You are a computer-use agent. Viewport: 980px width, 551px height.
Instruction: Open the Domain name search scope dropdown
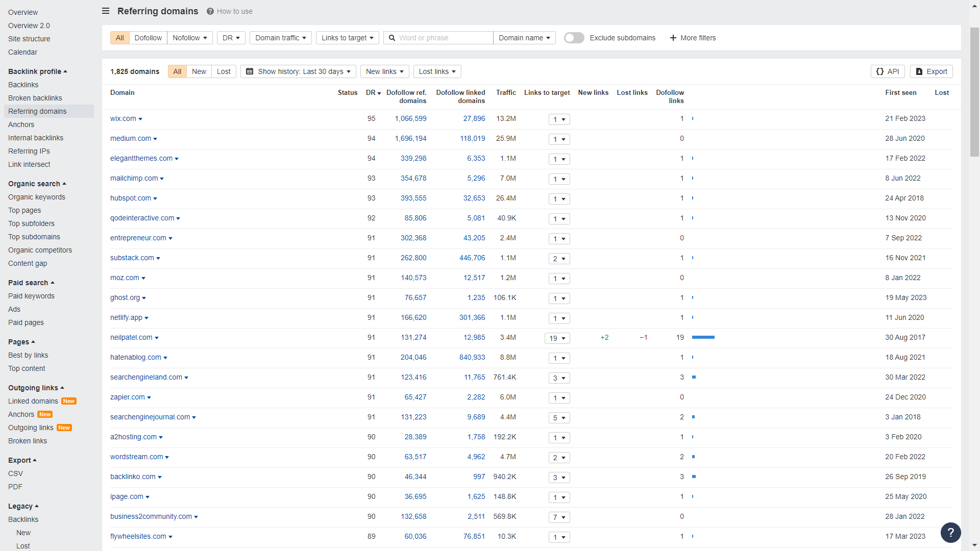click(524, 38)
